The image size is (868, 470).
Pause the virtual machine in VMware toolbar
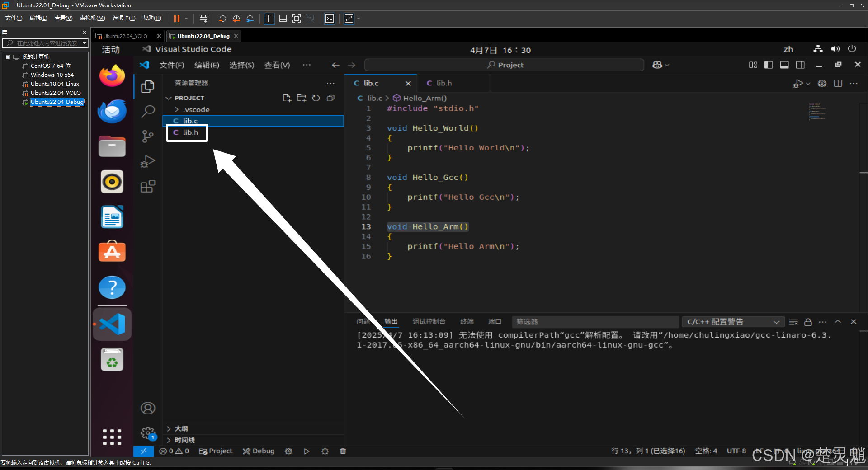point(176,19)
